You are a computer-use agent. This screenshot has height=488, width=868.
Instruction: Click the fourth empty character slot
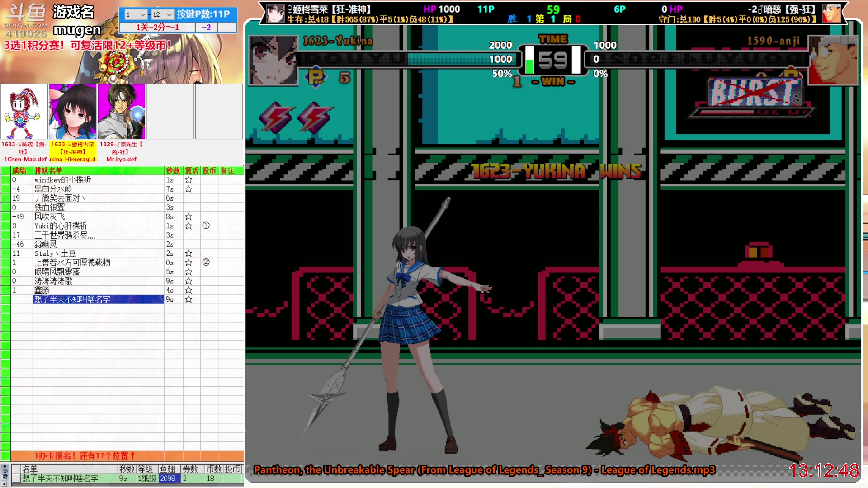(x=170, y=112)
